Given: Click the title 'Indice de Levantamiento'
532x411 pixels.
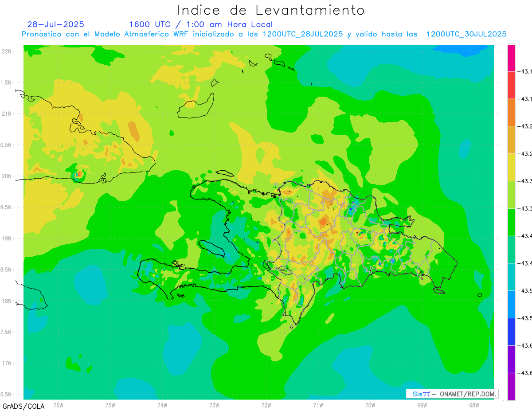Looking at the screenshot, I should pos(271,10).
